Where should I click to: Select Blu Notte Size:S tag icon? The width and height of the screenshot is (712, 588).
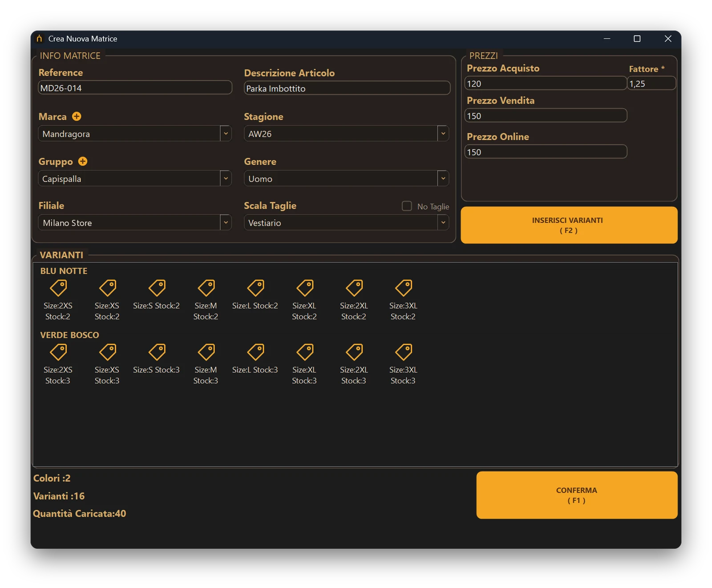pos(157,288)
